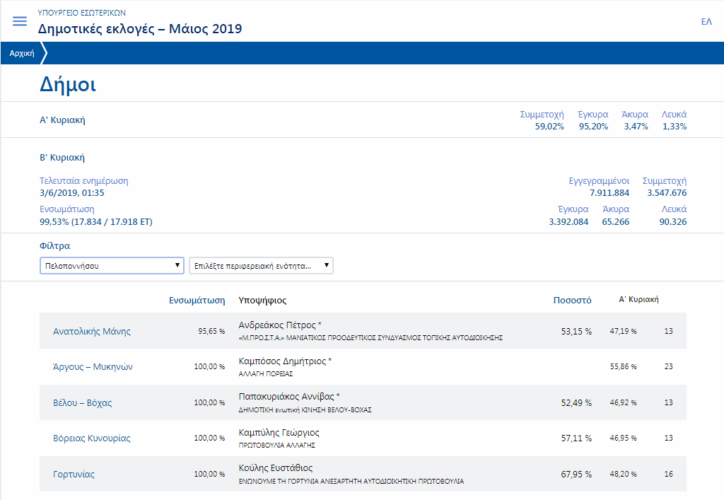Viewport: 724px width, 500px height.
Task: Select the Β' Κυριακή section header
Action: 62,157
